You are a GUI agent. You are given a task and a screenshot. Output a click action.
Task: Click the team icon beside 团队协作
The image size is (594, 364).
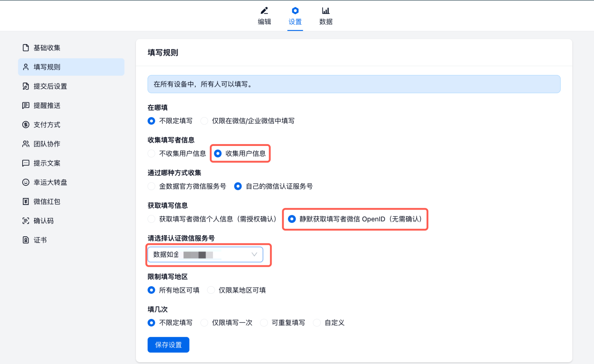26,144
